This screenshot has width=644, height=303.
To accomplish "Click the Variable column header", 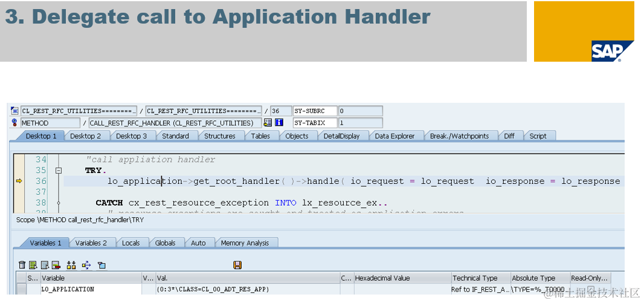I will 91,278.
